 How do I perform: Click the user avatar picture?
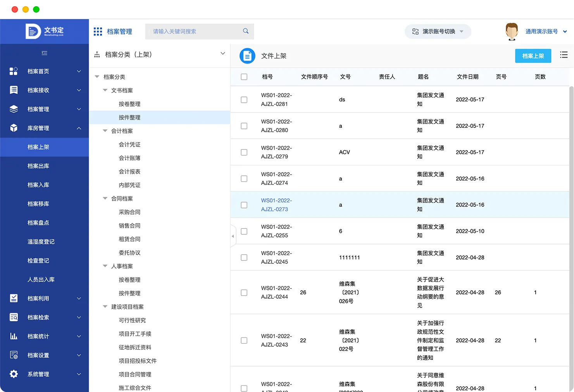(x=512, y=31)
